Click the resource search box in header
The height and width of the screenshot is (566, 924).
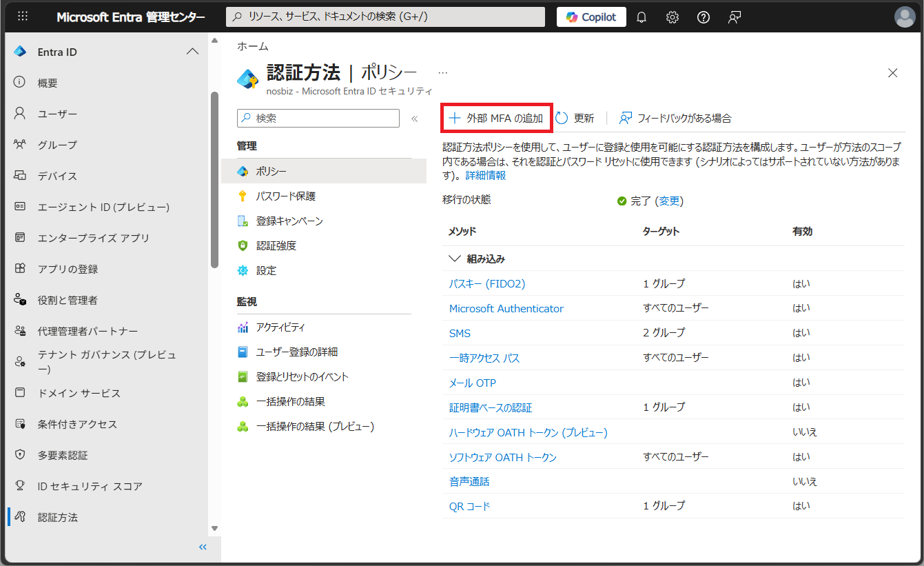click(386, 17)
